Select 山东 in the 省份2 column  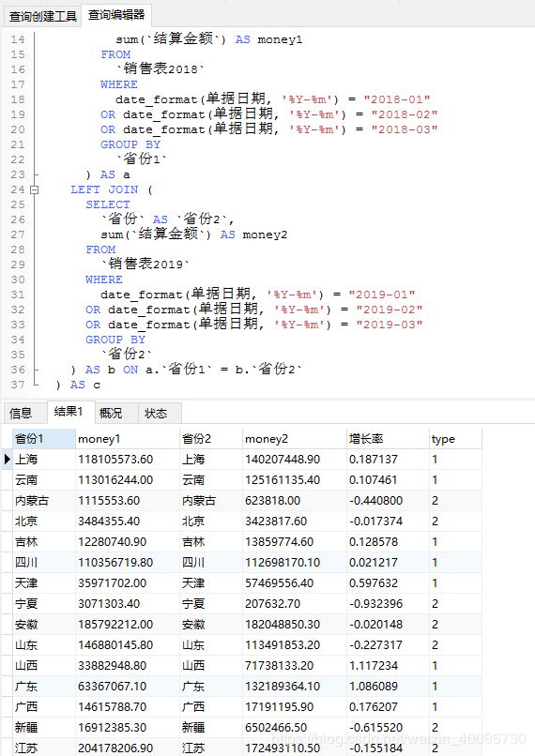point(211,645)
